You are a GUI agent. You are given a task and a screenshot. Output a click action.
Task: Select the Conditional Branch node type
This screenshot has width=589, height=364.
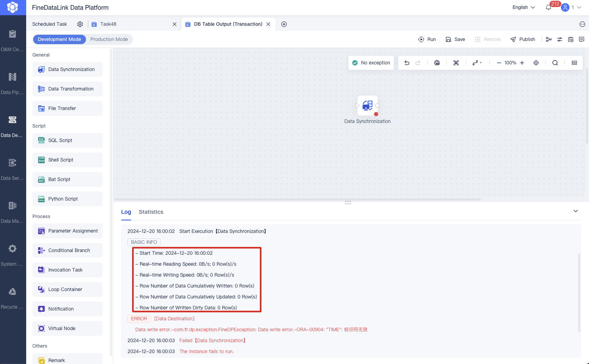pos(68,250)
